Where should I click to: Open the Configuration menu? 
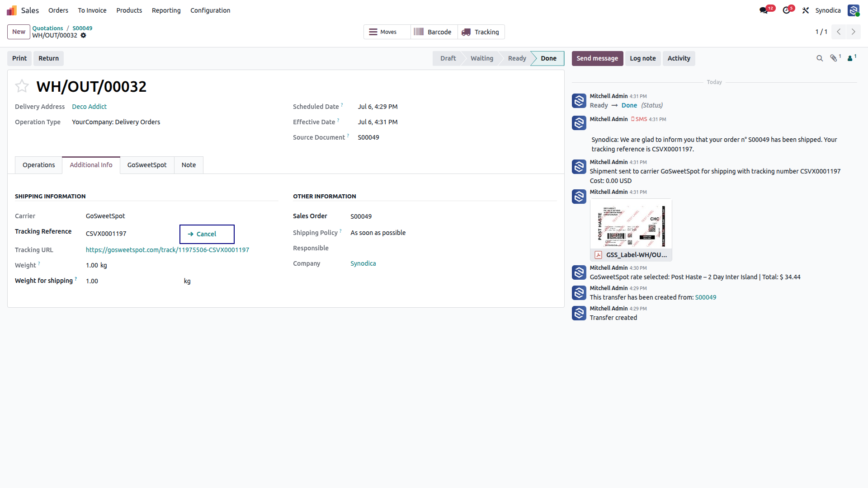(210, 10)
